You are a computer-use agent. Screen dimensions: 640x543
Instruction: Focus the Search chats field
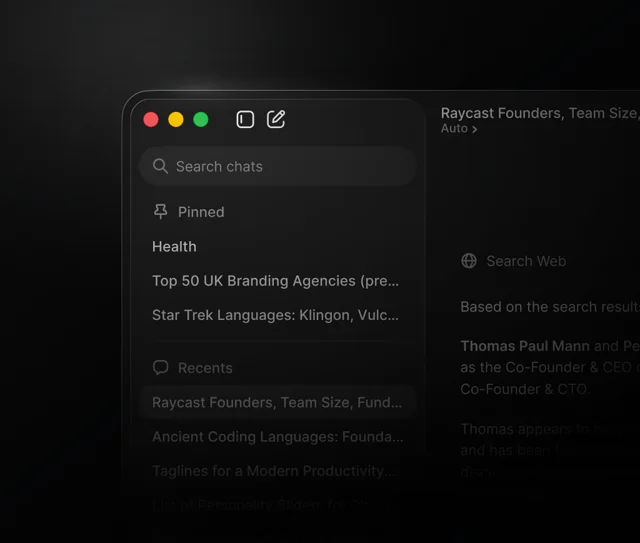(278, 166)
